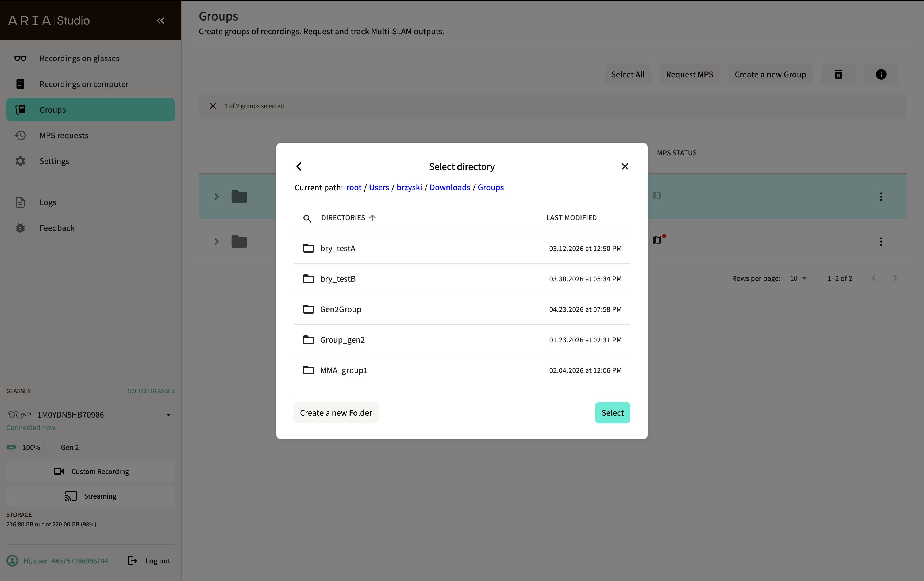Click the Log out button
This screenshot has height=581, width=924.
pos(149,561)
